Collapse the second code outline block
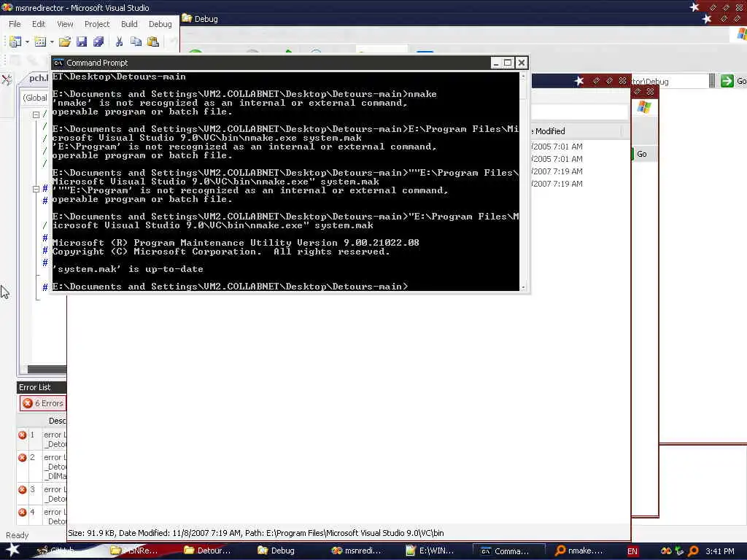 36,189
